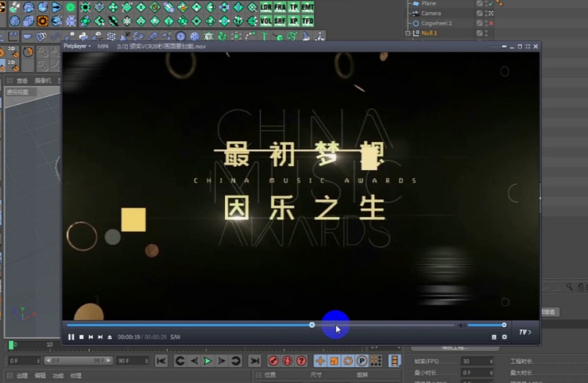
Task: Select the EMT emitter button
Action: coord(307,7)
